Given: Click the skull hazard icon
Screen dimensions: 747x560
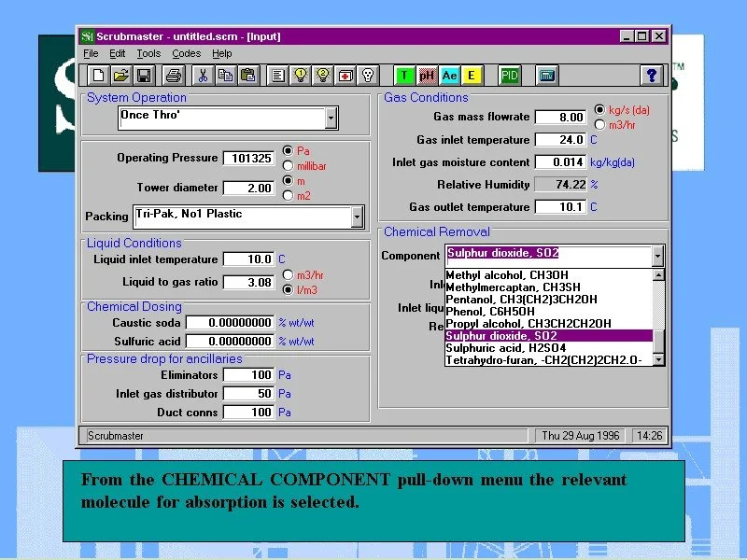Looking at the screenshot, I should pyautogui.click(x=367, y=76).
